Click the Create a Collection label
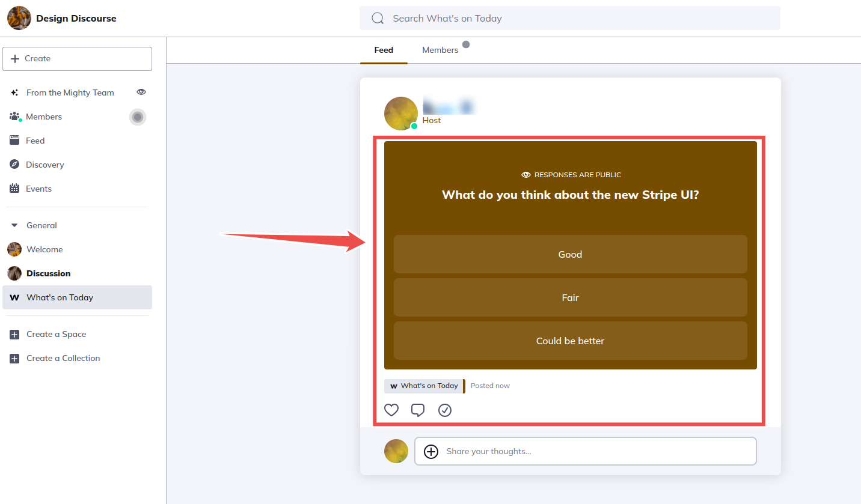 (x=63, y=358)
